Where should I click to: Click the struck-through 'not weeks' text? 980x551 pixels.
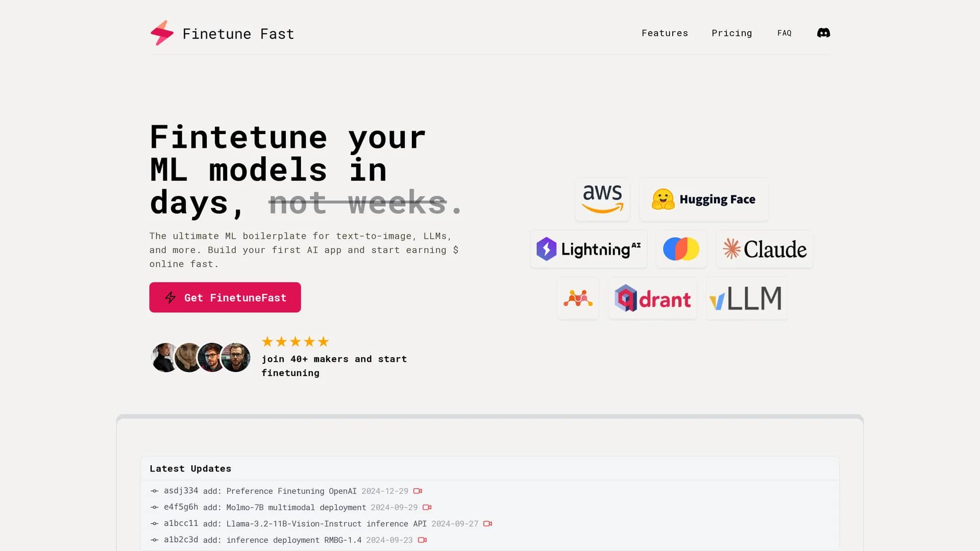point(357,203)
